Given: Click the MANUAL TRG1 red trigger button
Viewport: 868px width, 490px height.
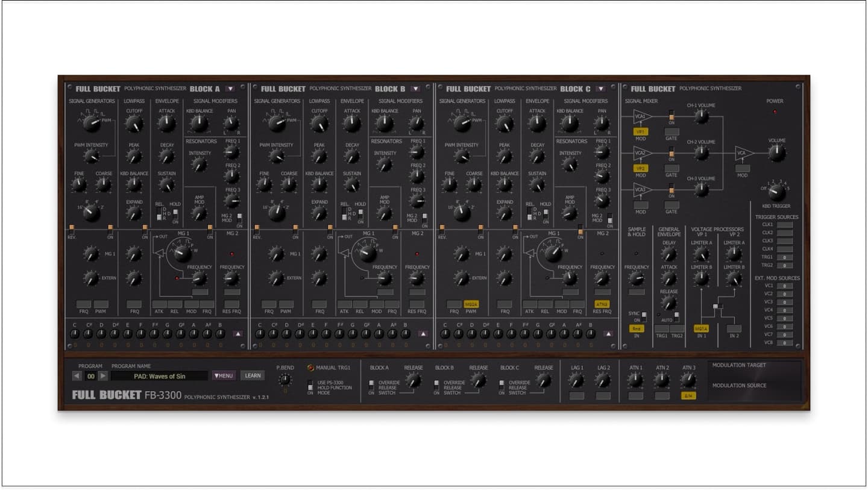Looking at the screenshot, I should point(311,368).
